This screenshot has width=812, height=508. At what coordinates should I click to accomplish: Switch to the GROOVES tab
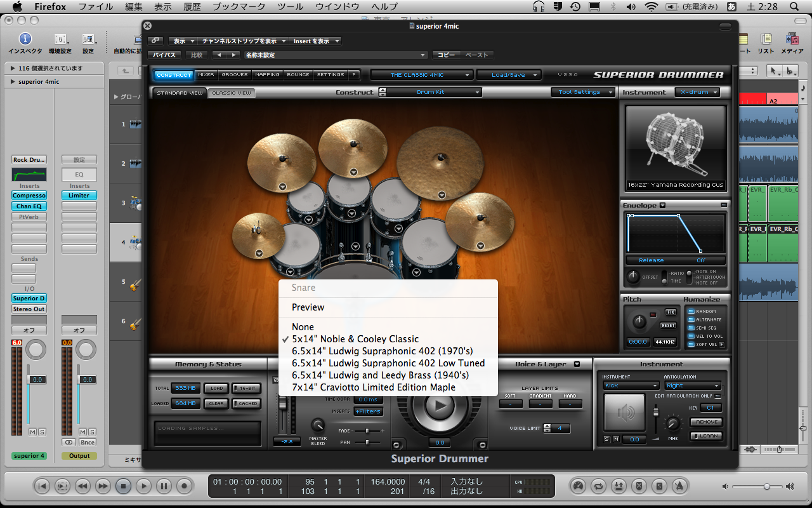[x=235, y=75]
